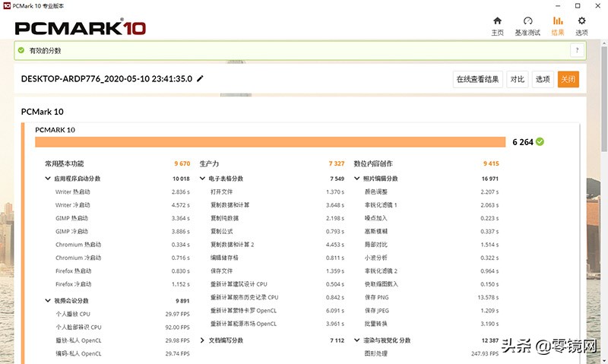
Task: Click the 打开文件 row
Action: pyautogui.click(x=277, y=192)
